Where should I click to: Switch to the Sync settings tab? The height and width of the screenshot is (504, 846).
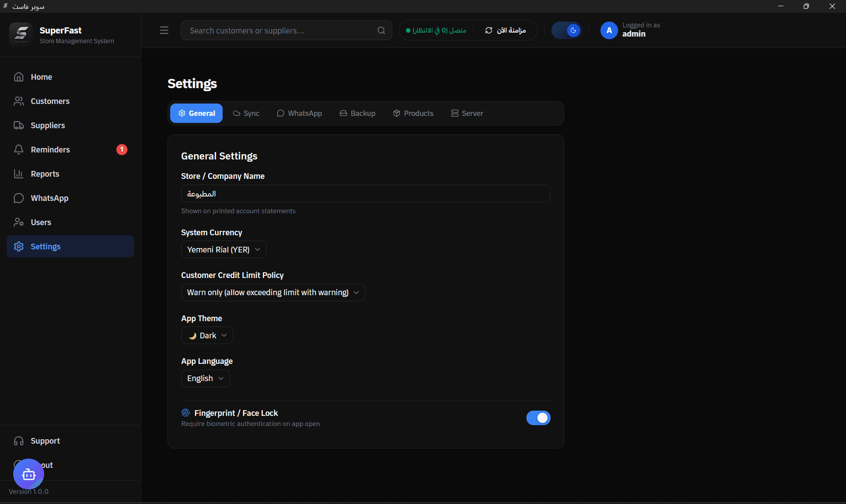click(x=246, y=113)
